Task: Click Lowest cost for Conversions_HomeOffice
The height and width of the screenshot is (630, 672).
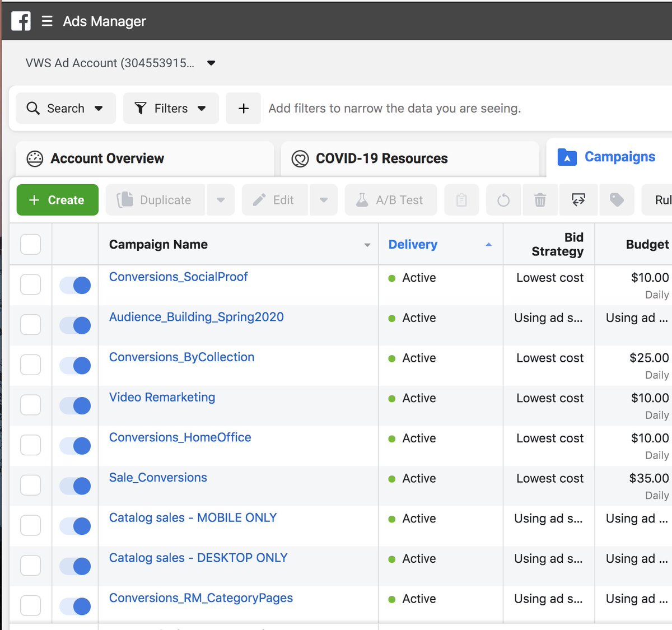Action: point(550,438)
